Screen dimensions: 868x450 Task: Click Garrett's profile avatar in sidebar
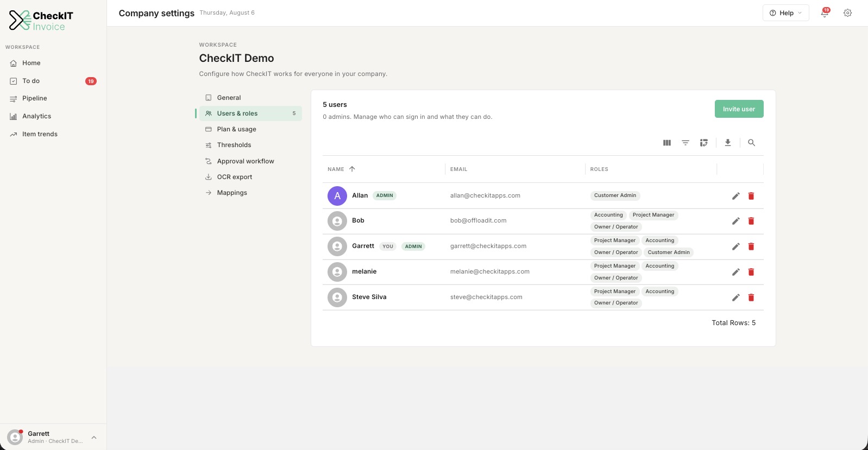[x=15, y=437]
